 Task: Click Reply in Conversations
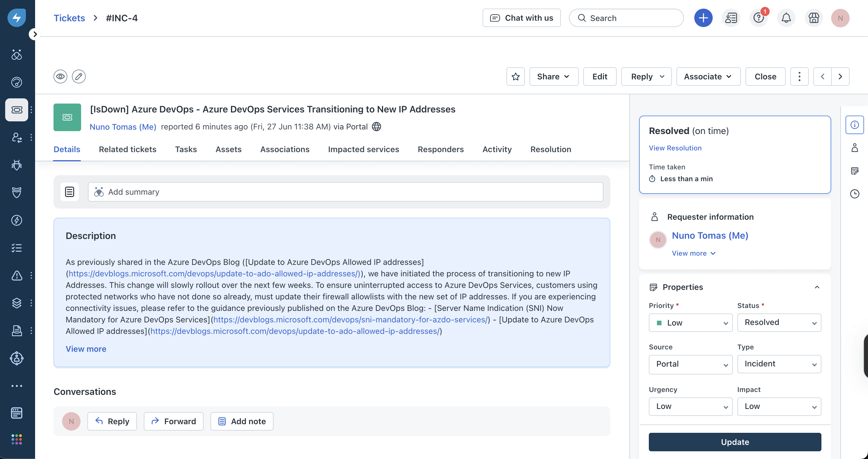pyautogui.click(x=112, y=421)
